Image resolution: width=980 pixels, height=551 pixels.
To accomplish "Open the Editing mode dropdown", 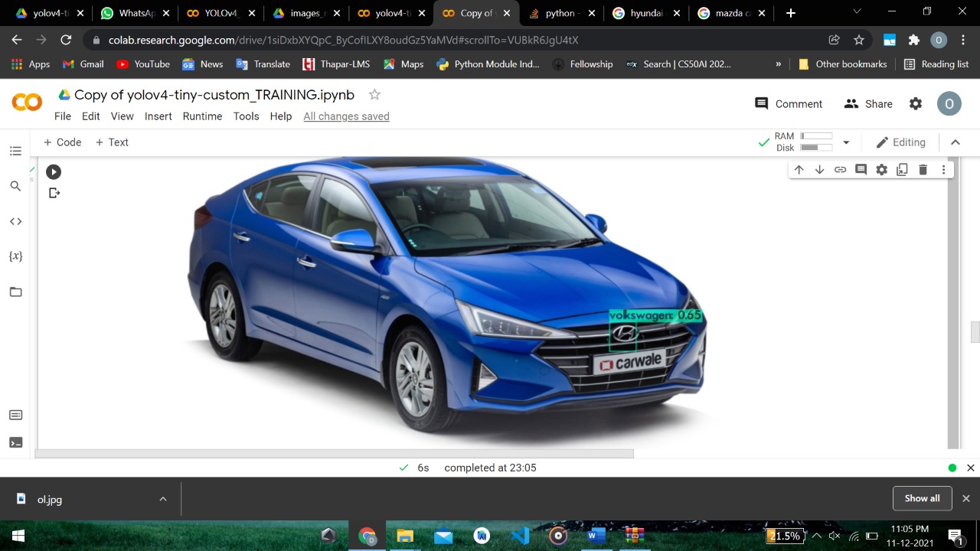I will click(901, 142).
